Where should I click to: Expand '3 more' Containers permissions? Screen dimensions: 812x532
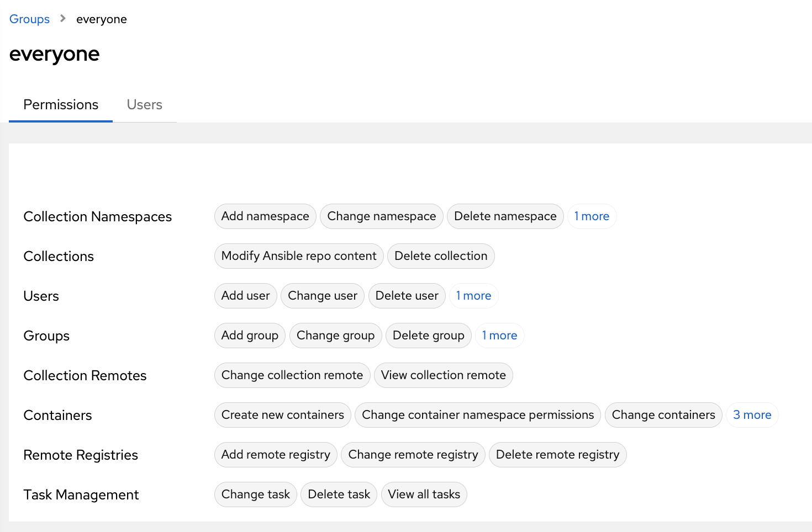[752, 415]
